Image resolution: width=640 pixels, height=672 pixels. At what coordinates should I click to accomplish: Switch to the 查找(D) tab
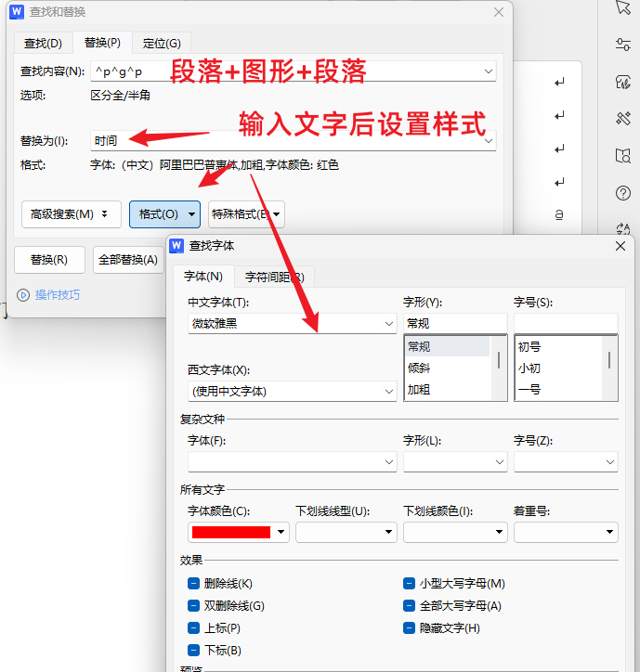tap(43, 44)
